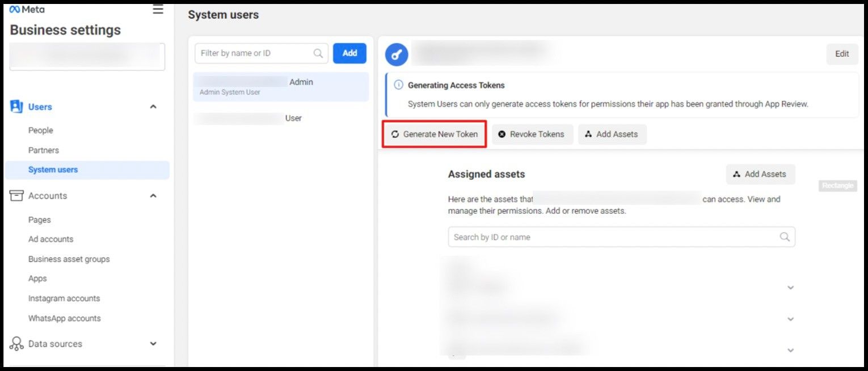868x371 pixels.
Task: Click the search magnifier in filter box
Action: (x=319, y=53)
